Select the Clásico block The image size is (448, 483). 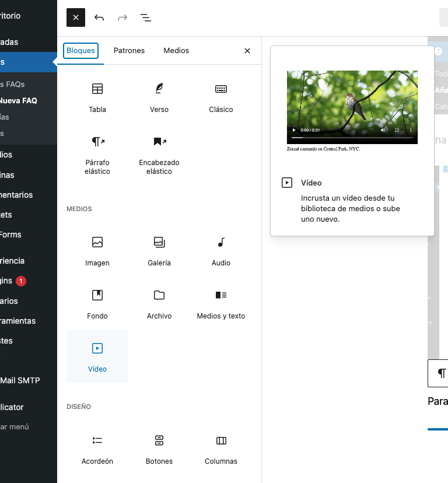(221, 97)
